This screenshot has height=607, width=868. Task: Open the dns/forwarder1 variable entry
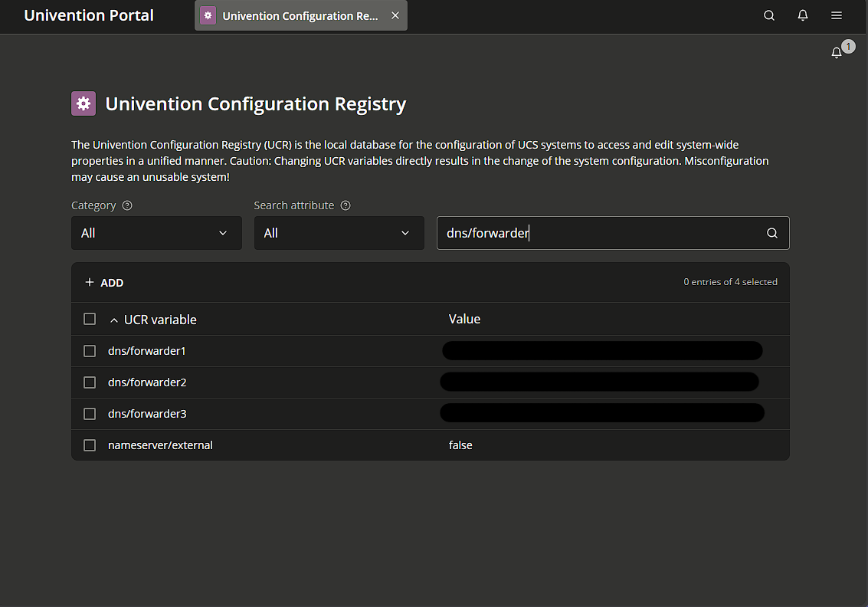coord(146,351)
